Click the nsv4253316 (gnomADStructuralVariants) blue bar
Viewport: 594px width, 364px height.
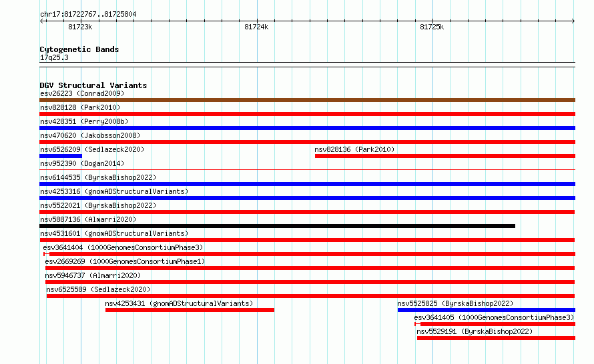(x=307, y=198)
